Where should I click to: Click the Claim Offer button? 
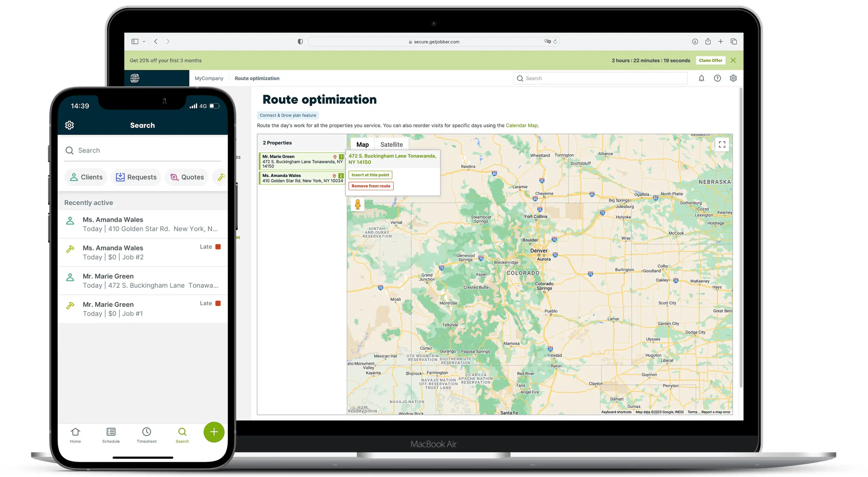(710, 60)
